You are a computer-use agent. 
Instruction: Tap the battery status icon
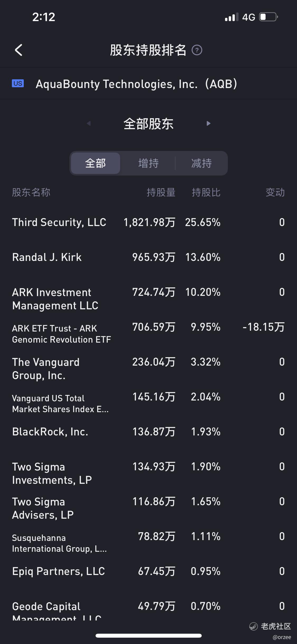pos(268,17)
